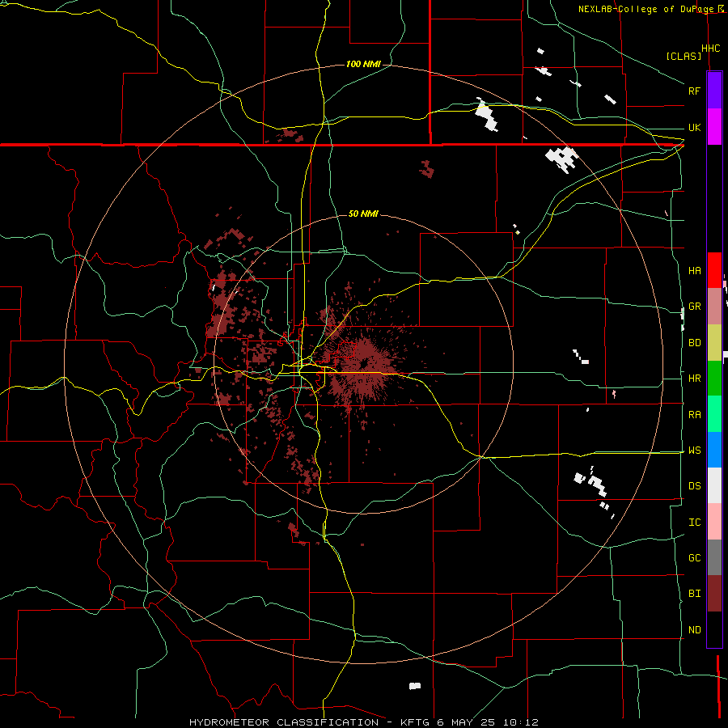Select the white DS legend swatch
This screenshot has width=728, height=728.
[x=714, y=485]
